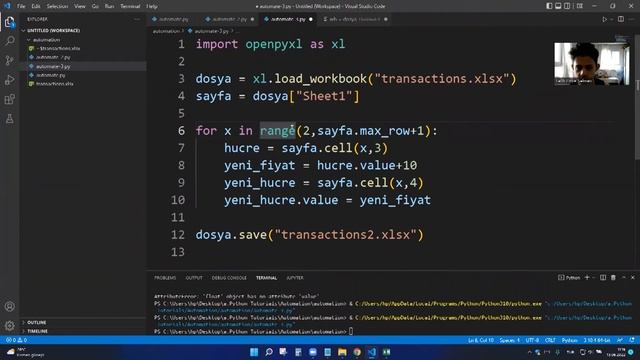This screenshot has width=640, height=360.
Task: Open Explorer panel More Actions ellipsis
Action: point(137,19)
